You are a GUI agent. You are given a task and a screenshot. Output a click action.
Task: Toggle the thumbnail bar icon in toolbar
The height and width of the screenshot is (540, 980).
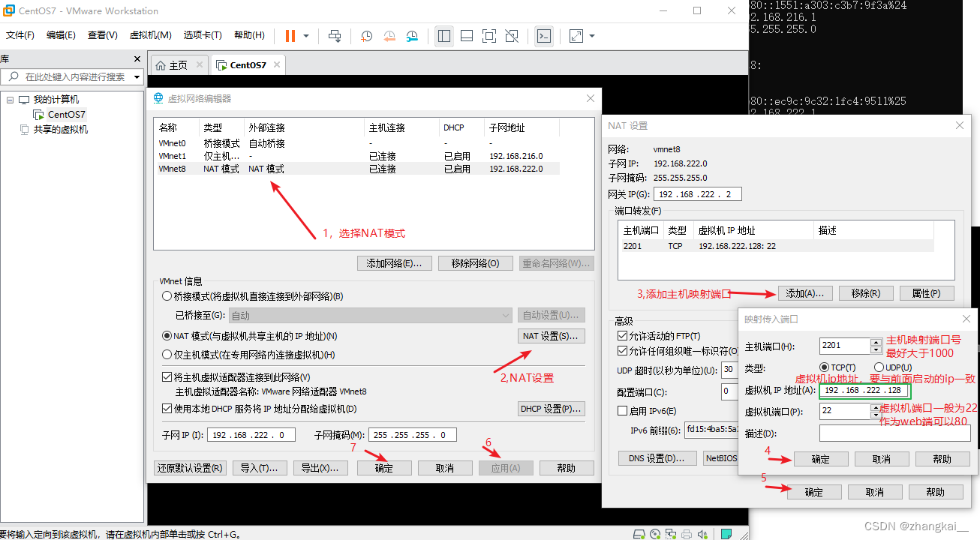click(467, 35)
